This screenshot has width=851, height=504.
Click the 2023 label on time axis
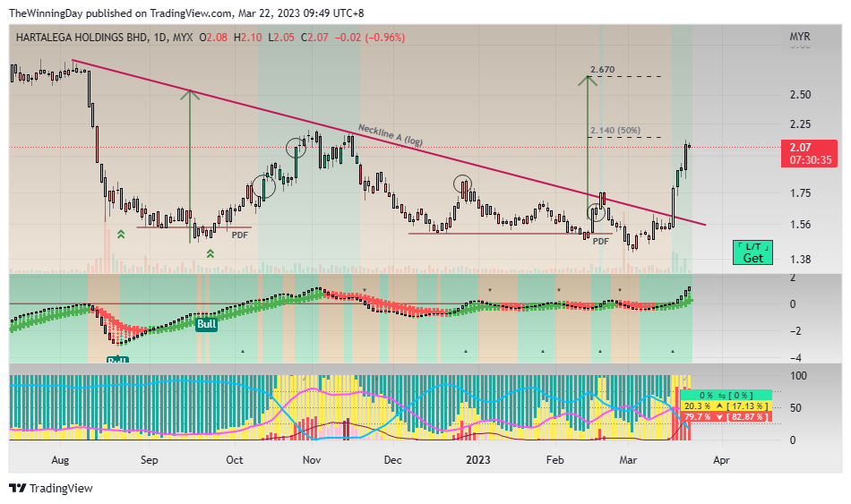click(478, 460)
